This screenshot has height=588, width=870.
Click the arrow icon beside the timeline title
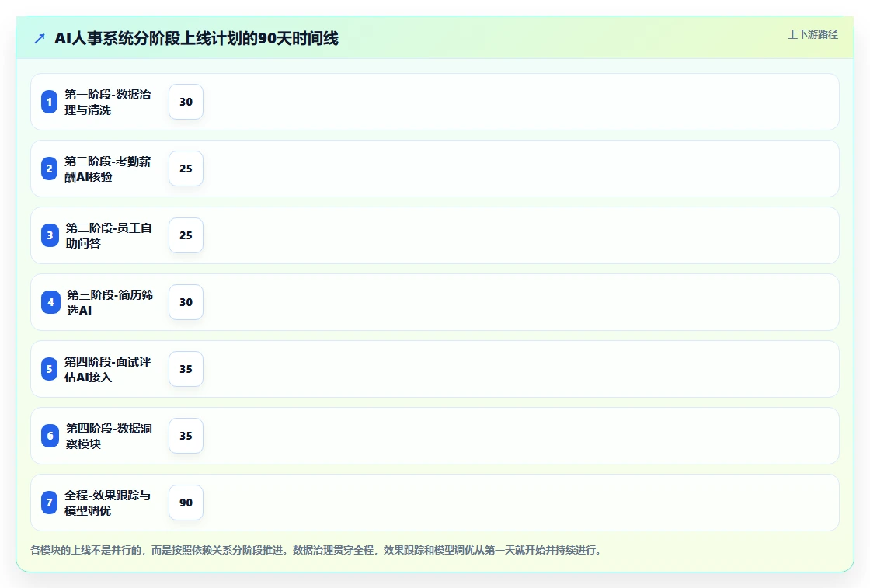pyautogui.click(x=40, y=39)
